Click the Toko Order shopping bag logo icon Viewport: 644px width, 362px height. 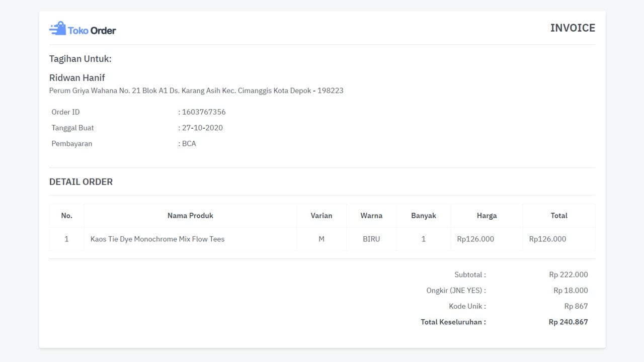tap(57, 29)
